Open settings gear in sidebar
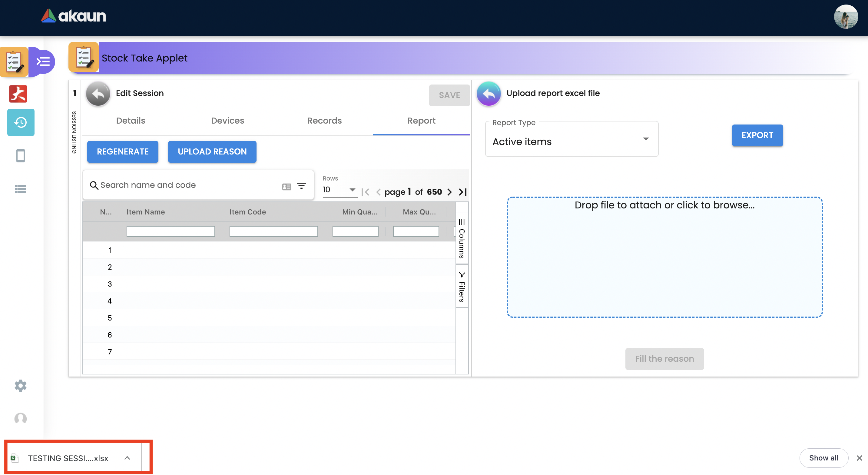868x475 pixels. (21, 385)
